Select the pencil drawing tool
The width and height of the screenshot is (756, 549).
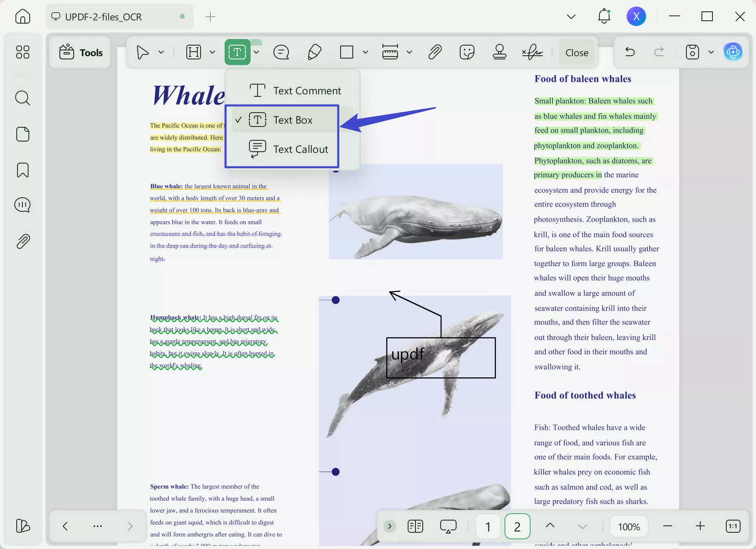point(314,52)
